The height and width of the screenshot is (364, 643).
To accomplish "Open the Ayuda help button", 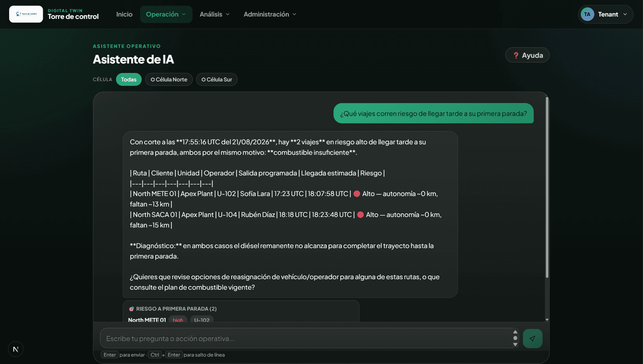I will point(527,55).
